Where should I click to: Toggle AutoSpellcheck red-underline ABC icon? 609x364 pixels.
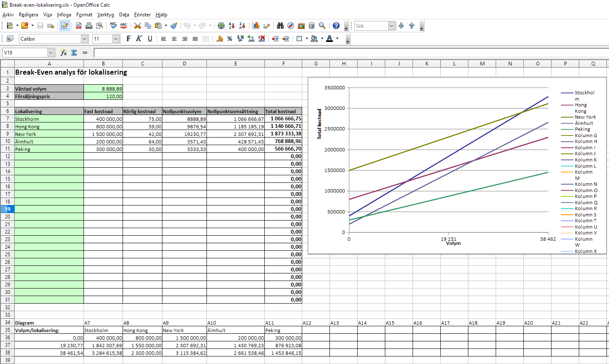pyautogui.click(x=124, y=26)
